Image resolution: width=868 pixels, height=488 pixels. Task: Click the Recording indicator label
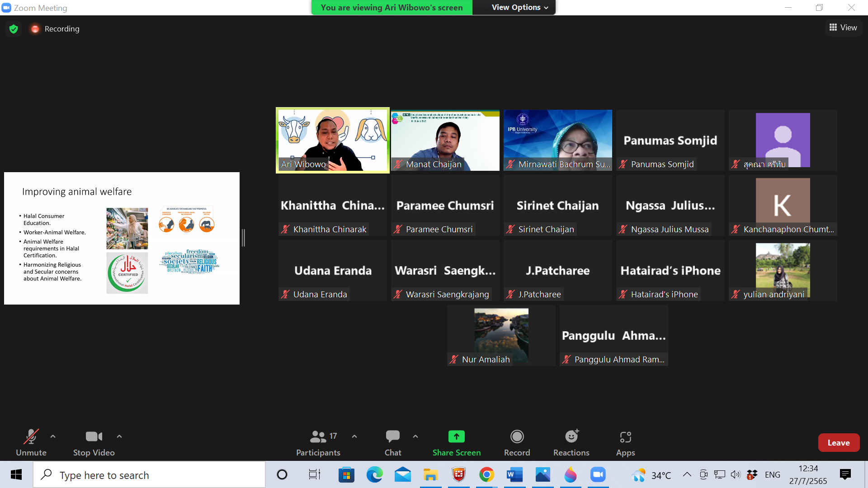[x=61, y=29]
